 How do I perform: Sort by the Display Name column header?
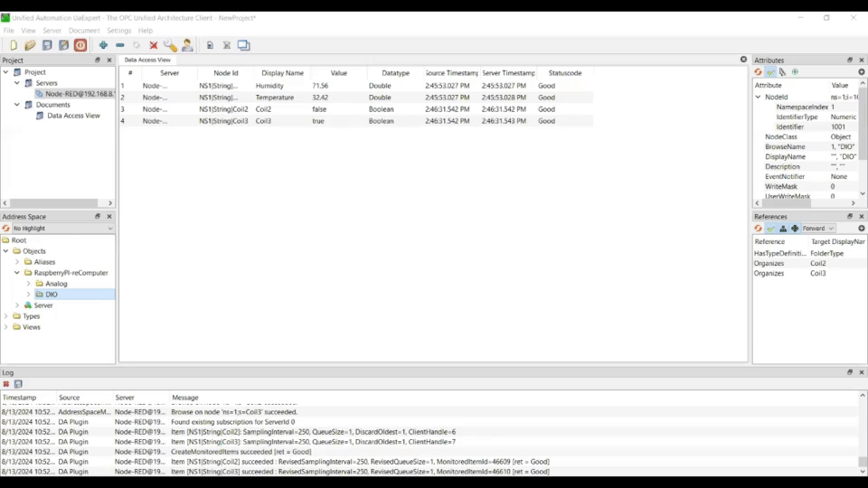pyautogui.click(x=282, y=73)
